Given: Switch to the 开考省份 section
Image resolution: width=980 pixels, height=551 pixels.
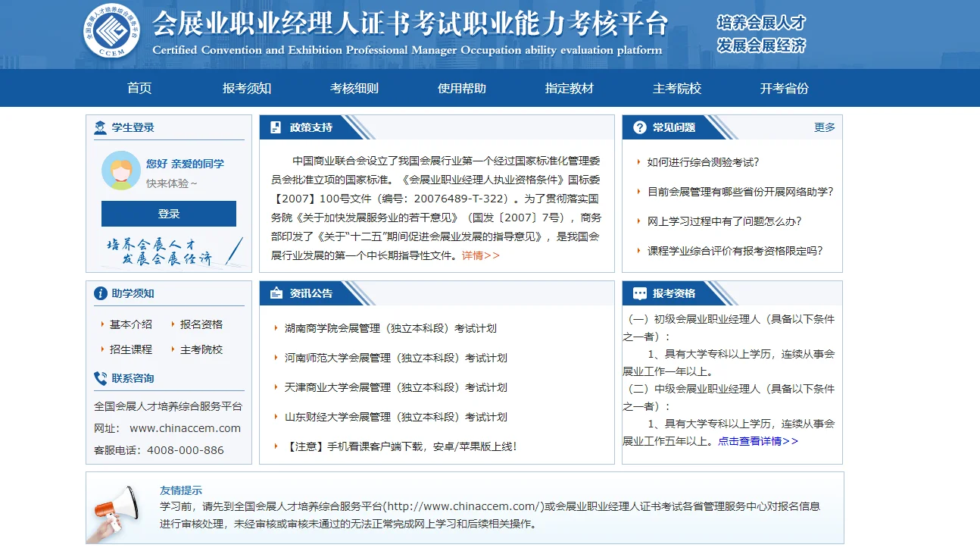Looking at the screenshot, I should [x=783, y=88].
